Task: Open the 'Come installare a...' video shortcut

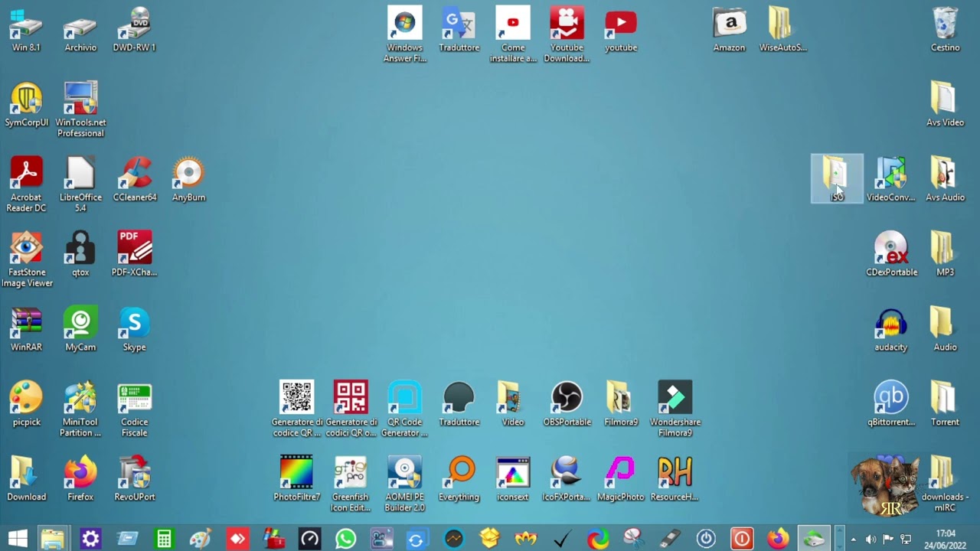Action: click(x=513, y=35)
